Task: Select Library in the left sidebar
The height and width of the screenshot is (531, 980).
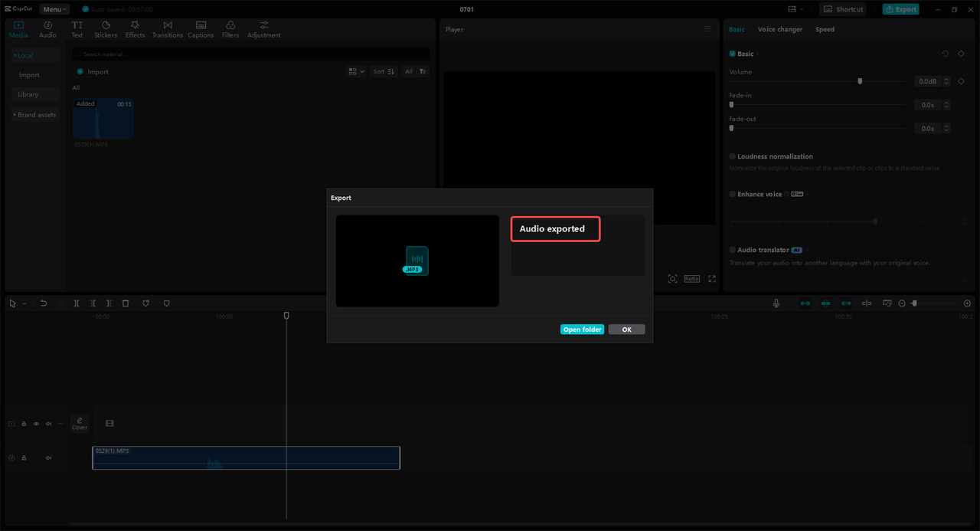Action: (35, 94)
